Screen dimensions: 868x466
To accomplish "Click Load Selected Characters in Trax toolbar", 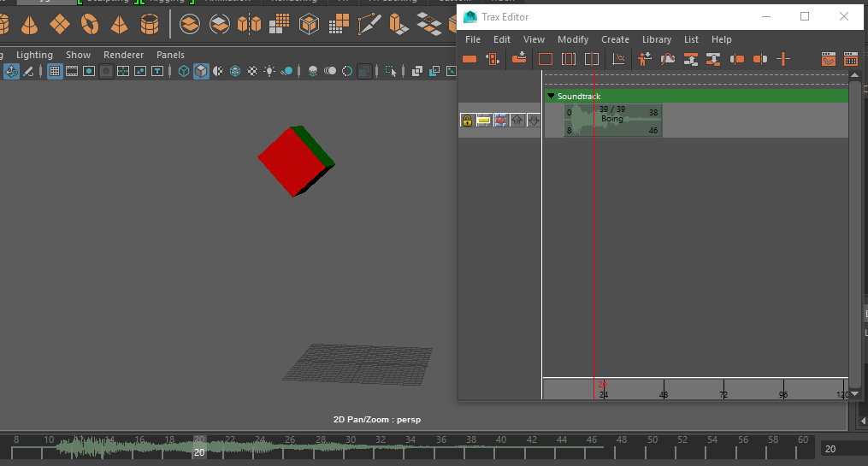I will pos(644,59).
